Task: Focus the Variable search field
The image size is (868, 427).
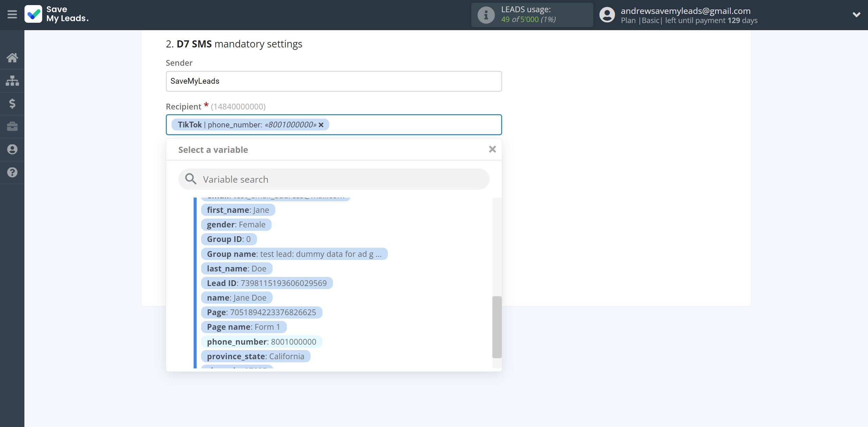Action: click(334, 179)
